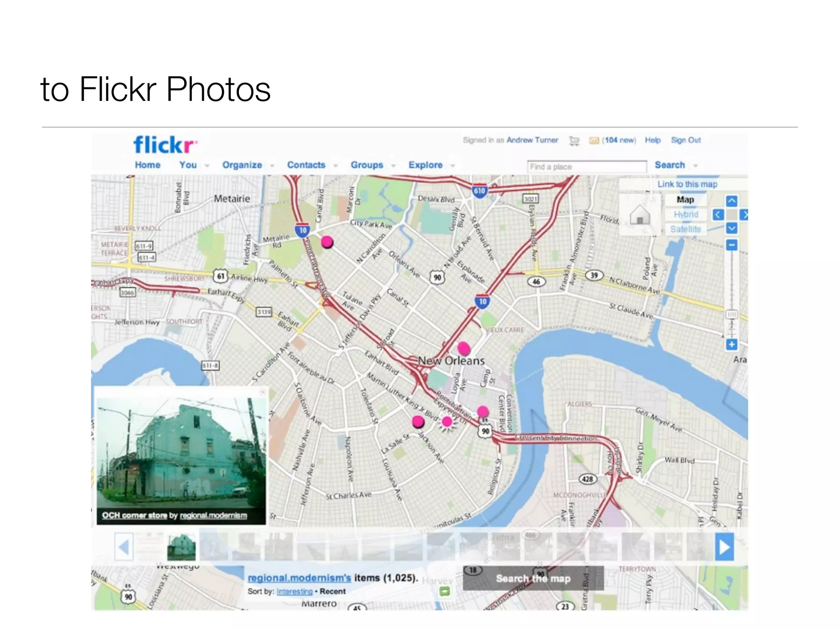Pan the map down with arrow
The height and width of the screenshot is (630, 840).
[732, 228]
